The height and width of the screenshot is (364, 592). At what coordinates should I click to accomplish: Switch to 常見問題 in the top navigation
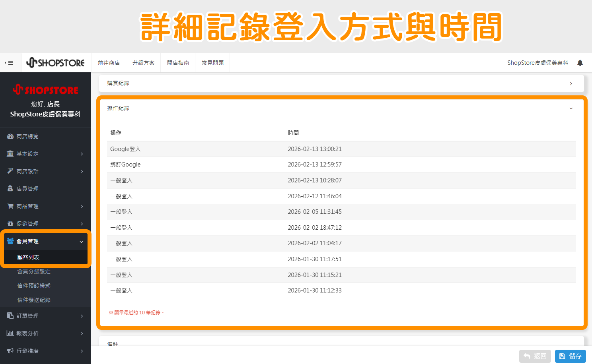212,62
